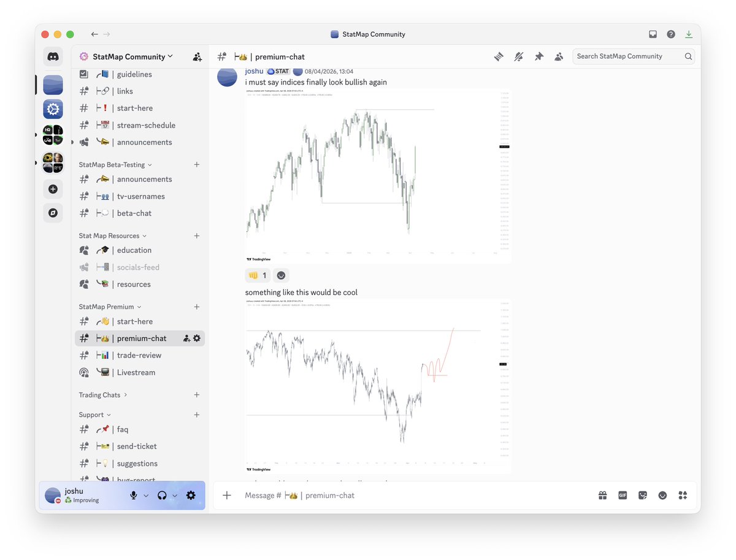Viewport: 736px width, 560px height.
Task: Click plus attachment button in message bar
Action: [227, 496]
